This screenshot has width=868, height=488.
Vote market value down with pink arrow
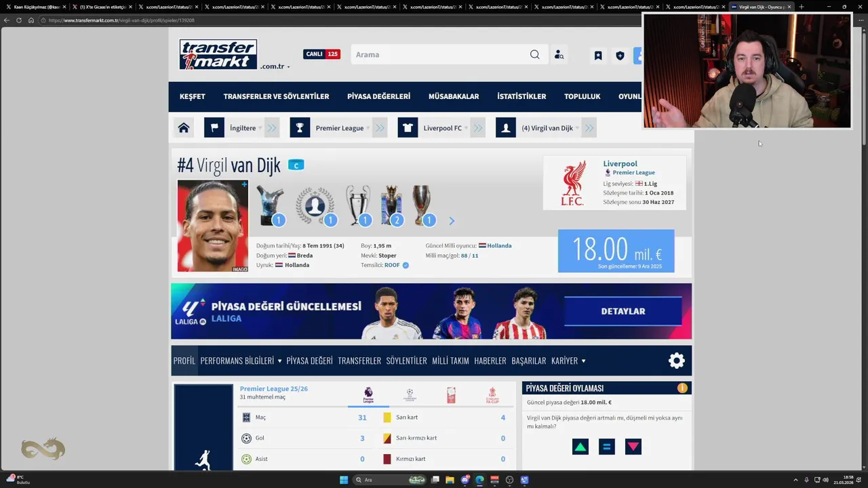(633, 447)
